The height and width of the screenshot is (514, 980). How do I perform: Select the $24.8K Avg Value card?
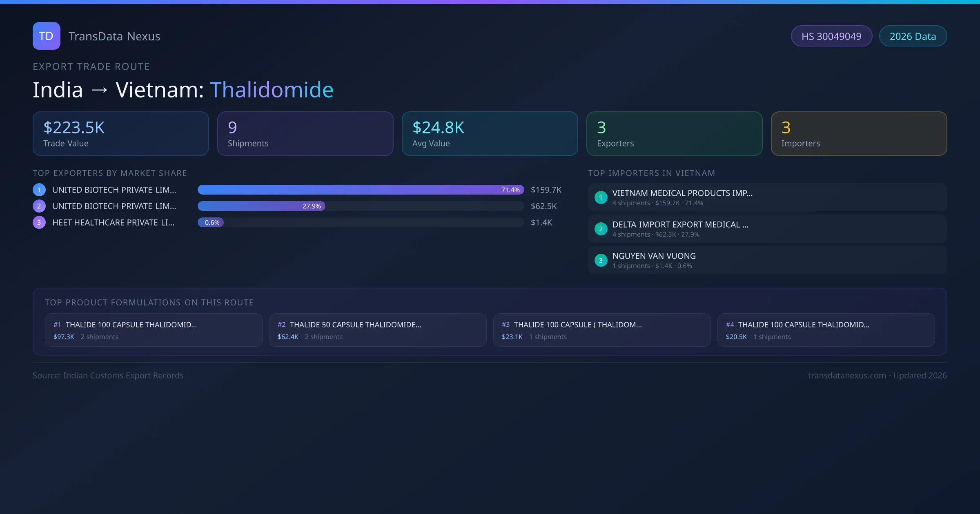tap(490, 134)
